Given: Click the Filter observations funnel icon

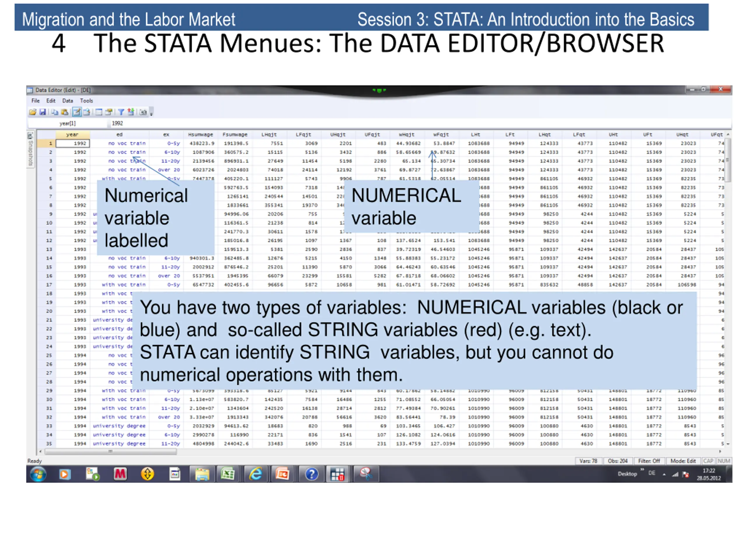Looking at the screenshot, I should tap(121, 112).
